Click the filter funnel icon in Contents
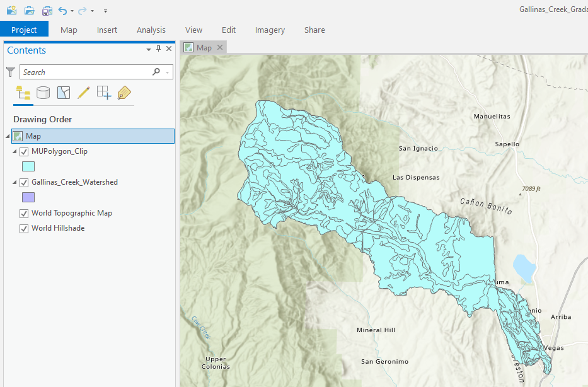Screen dimensions: 588x387 click(x=10, y=72)
